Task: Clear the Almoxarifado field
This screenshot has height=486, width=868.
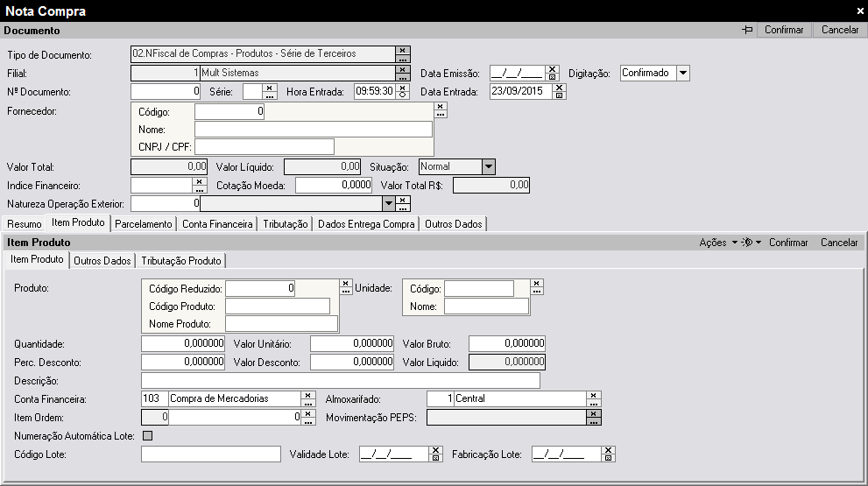Action: tap(594, 395)
